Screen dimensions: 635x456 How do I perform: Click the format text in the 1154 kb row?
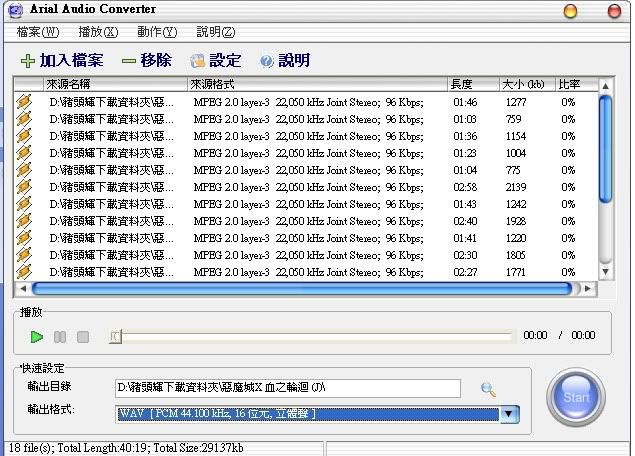pos(309,136)
